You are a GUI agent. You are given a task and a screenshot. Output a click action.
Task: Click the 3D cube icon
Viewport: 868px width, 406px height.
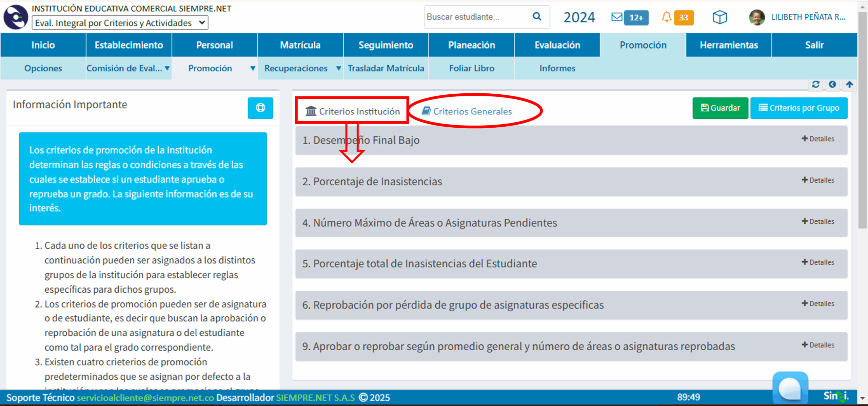pyautogui.click(x=719, y=17)
